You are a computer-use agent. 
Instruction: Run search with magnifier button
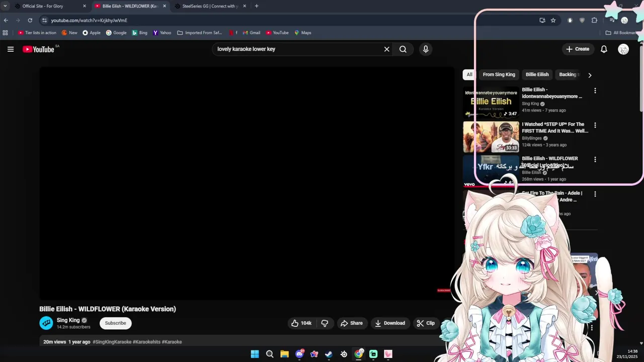[x=403, y=49]
